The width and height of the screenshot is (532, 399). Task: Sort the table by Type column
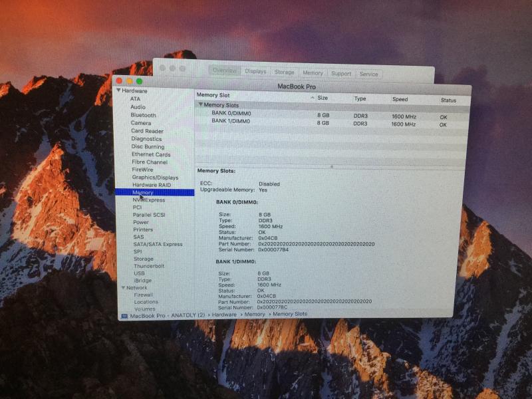[x=360, y=98]
